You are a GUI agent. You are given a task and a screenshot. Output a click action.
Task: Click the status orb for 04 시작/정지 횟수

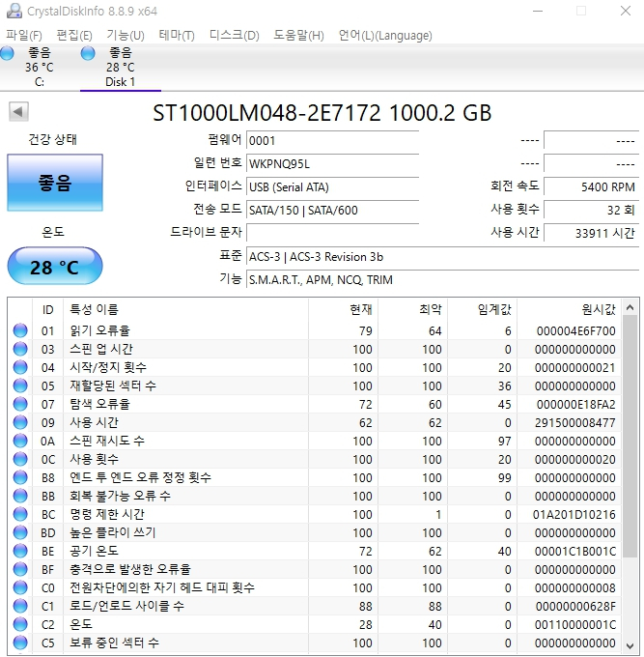(20, 367)
